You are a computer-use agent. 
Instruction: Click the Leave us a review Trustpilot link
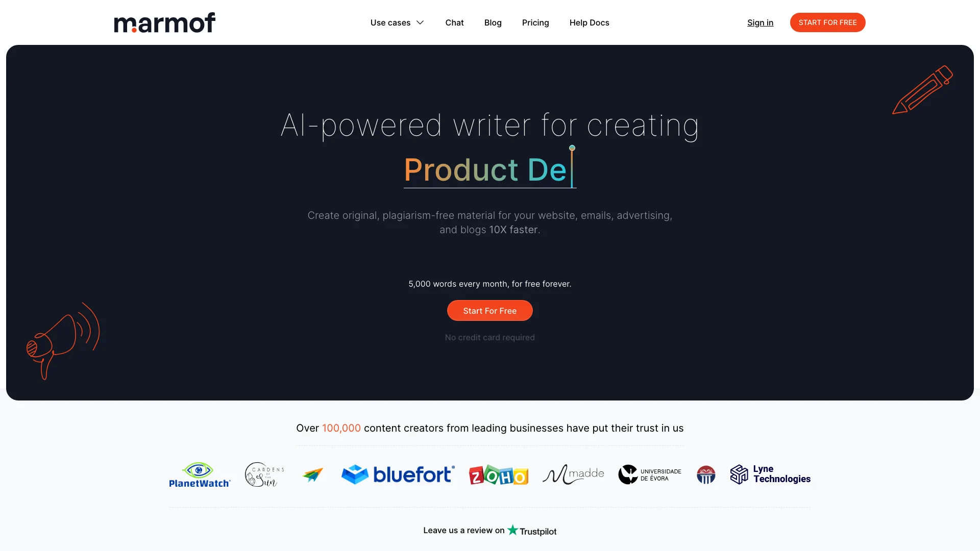click(x=489, y=530)
